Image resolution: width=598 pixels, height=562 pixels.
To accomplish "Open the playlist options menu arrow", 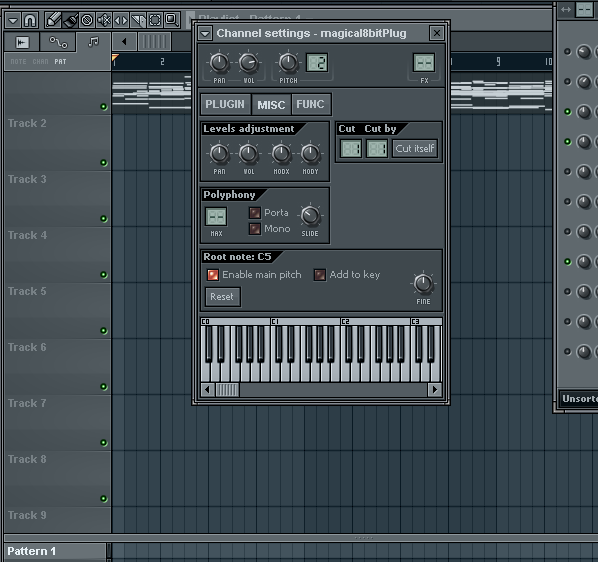I will coord(13,20).
